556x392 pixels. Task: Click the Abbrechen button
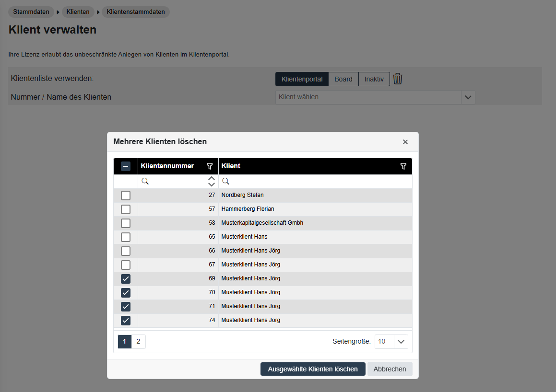[x=390, y=369]
